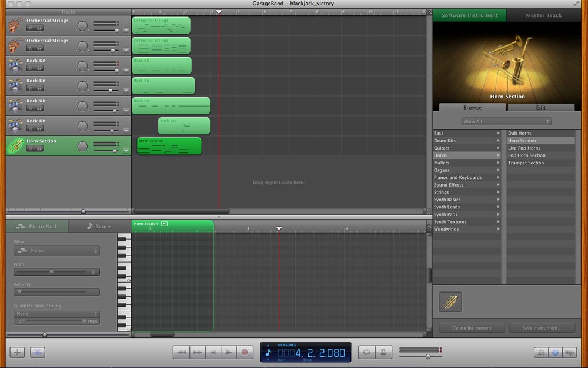Click the tracks zoom slider handle
Screen dimensions: 588x368
point(83,211)
